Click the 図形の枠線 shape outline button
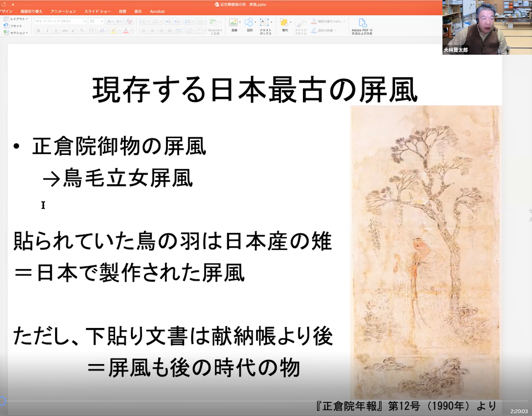The width and height of the screenshot is (532, 416). click(324, 30)
